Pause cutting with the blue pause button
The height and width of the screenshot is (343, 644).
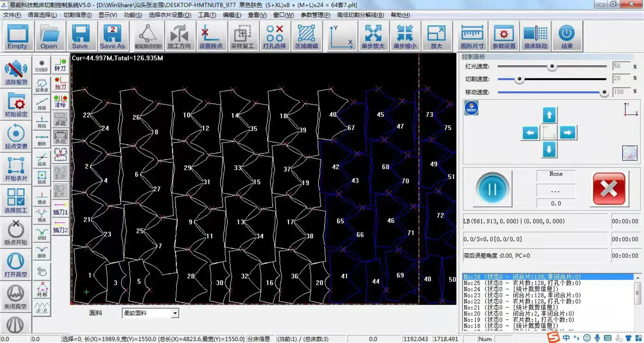[x=492, y=189]
